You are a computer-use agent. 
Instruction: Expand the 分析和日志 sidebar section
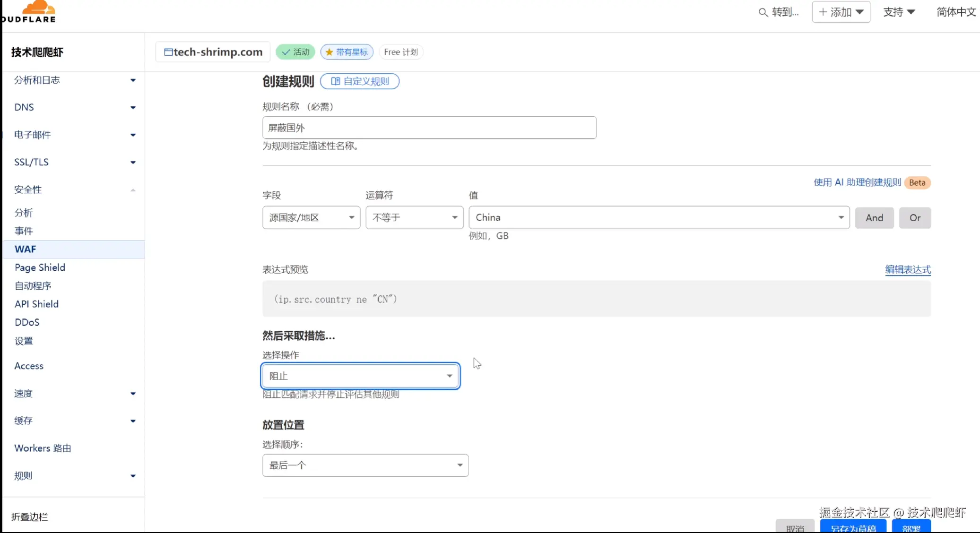(x=133, y=80)
